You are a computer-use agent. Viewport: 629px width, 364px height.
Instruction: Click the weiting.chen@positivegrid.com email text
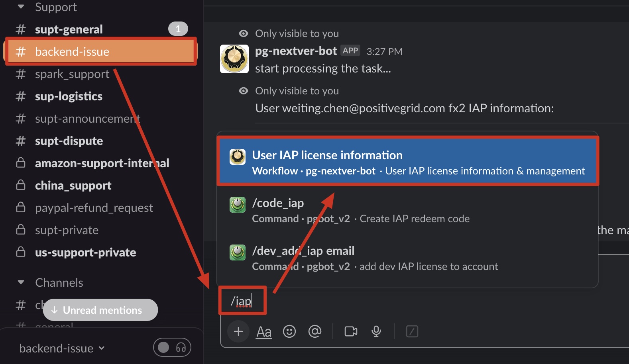364,108
